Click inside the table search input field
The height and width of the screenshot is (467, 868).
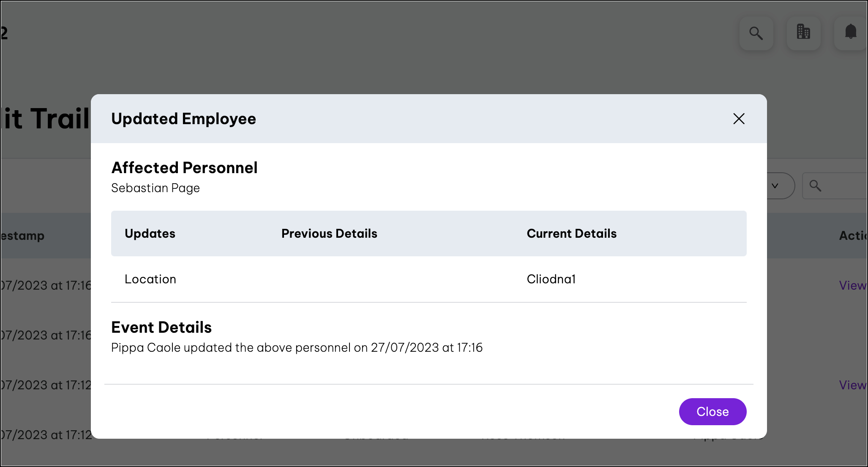(839, 185)
